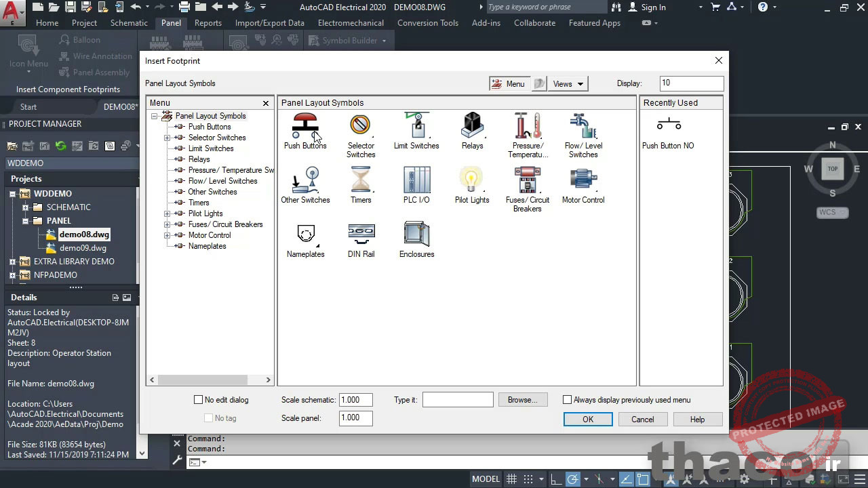Check Always display previously used menu

[567, 400]
